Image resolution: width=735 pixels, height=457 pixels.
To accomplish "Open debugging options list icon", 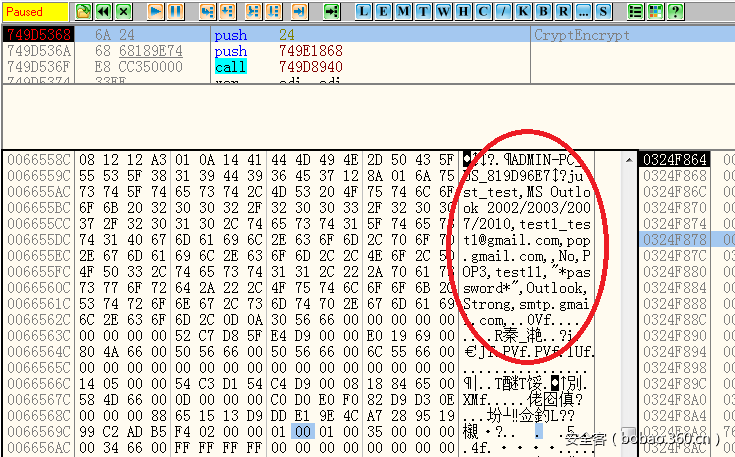I will pos(635,11).
